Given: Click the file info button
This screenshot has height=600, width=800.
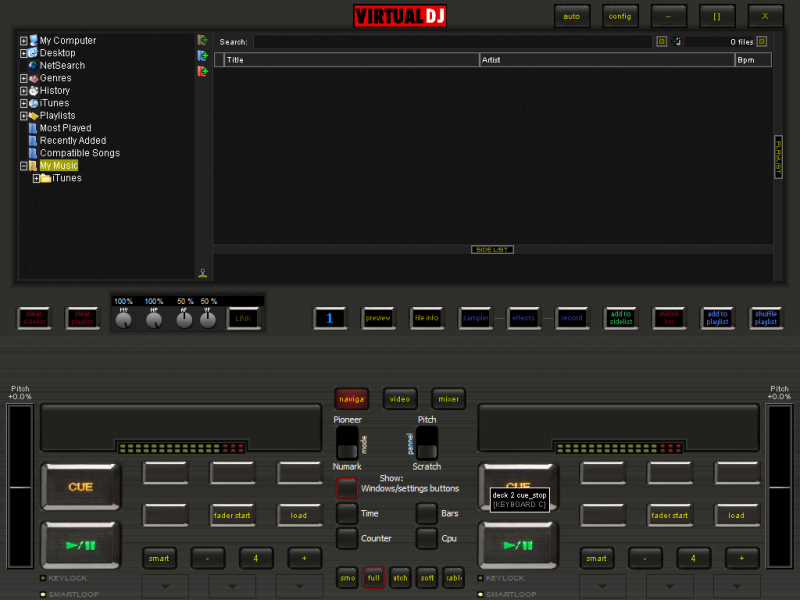Looking at the screenshot, I should pos(427,318).
